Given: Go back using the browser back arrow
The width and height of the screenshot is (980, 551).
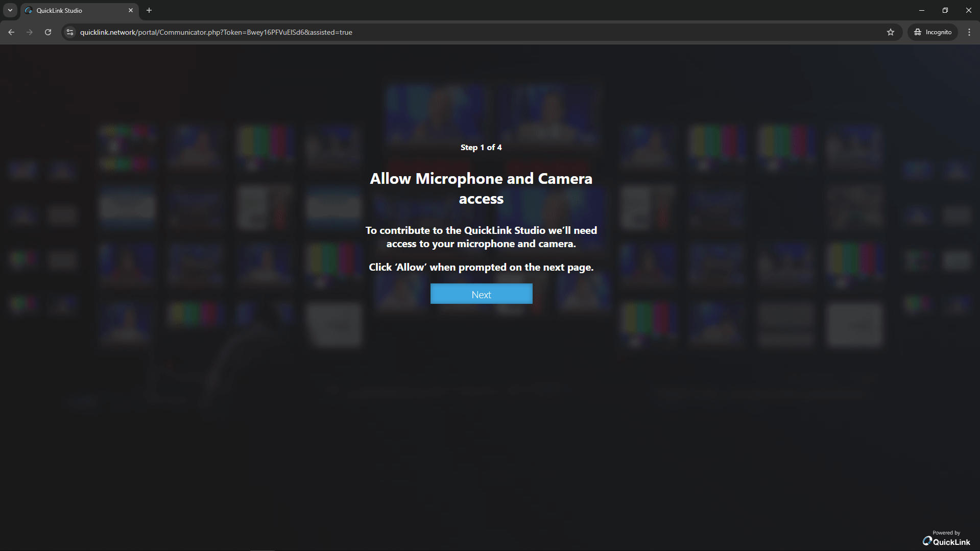Looking at the screenshot, I should (11, 32).
